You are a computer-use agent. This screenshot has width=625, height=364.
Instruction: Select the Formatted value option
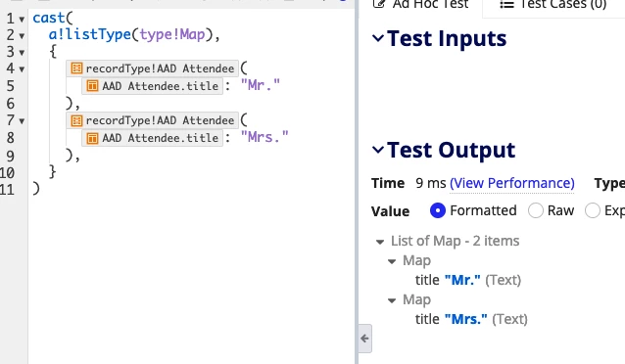[x=438, y=210]
